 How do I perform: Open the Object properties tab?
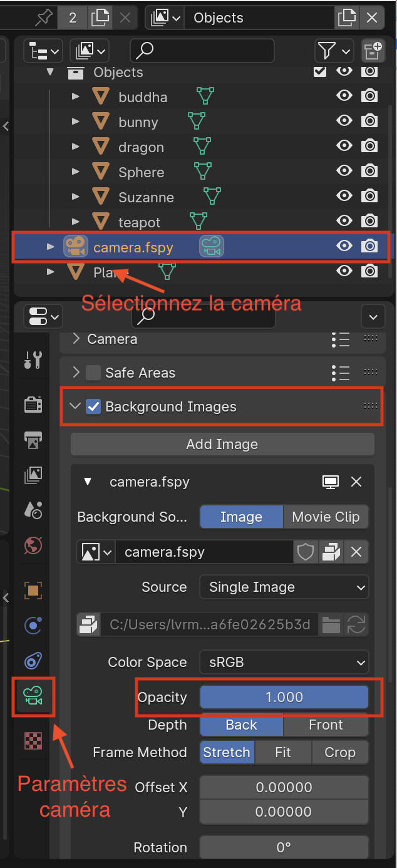33,590
